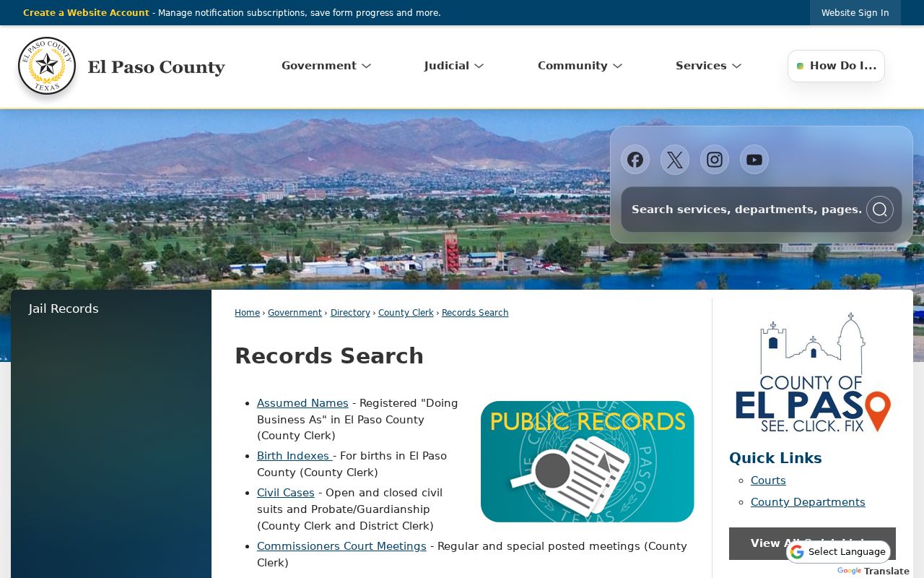Open the X (Twitter) social icon

pyautogui.click(x=675, y=160)
